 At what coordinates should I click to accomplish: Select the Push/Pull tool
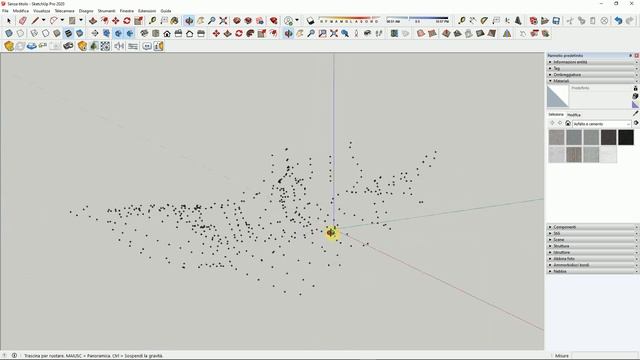click(93, 21)
